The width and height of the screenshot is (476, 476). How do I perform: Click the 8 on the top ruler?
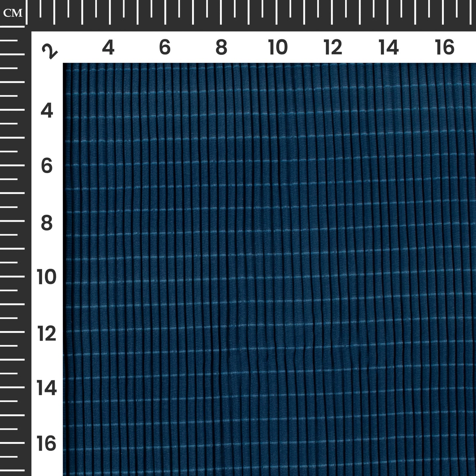[221, 47]
